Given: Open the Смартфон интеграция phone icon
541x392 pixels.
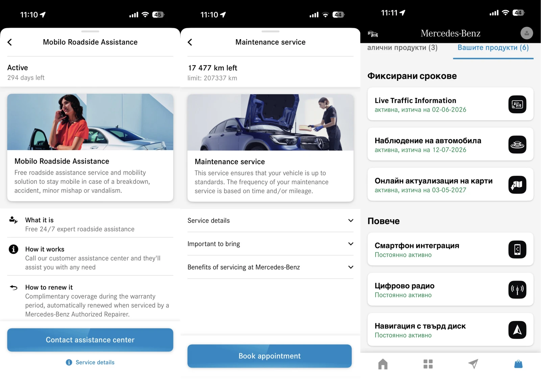Looking at the screenshot, I should coord(517,249).
